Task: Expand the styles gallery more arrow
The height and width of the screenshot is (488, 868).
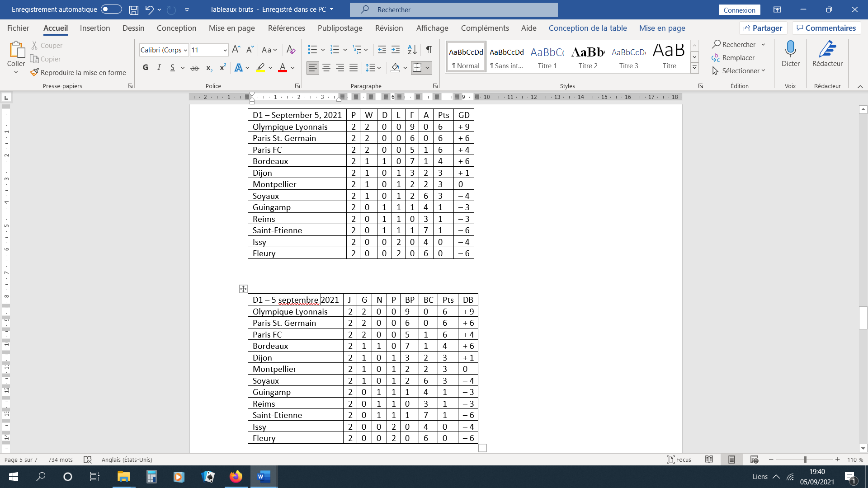Action: (x=694, y=68)
